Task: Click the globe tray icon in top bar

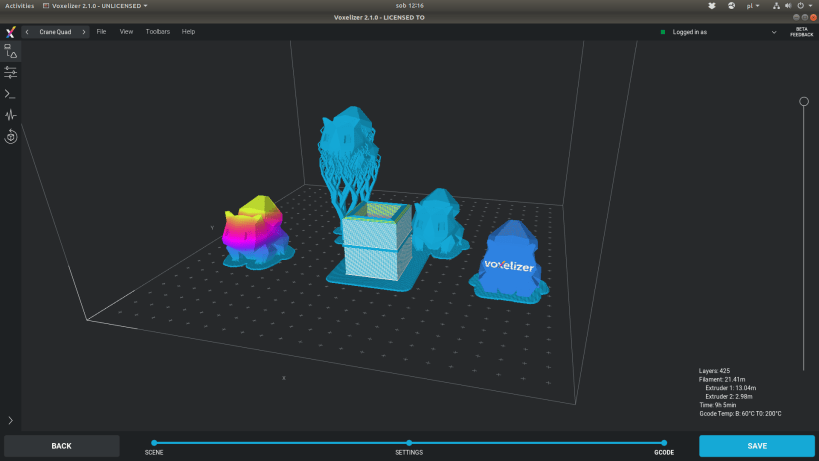Action: pos(731,6)
